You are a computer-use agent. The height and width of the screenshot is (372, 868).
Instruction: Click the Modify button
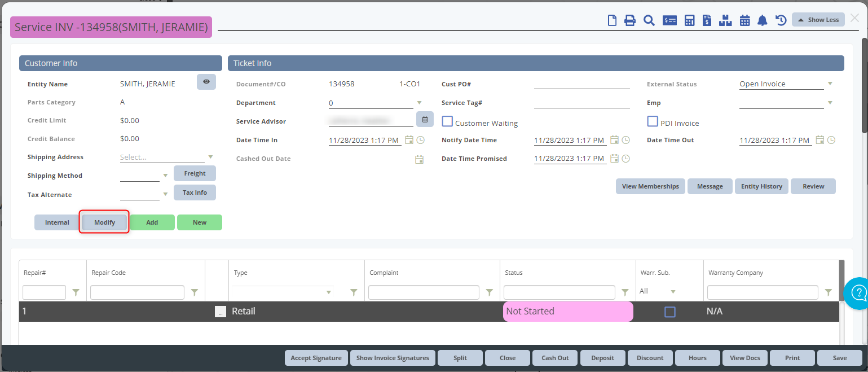tap(104, 222)
